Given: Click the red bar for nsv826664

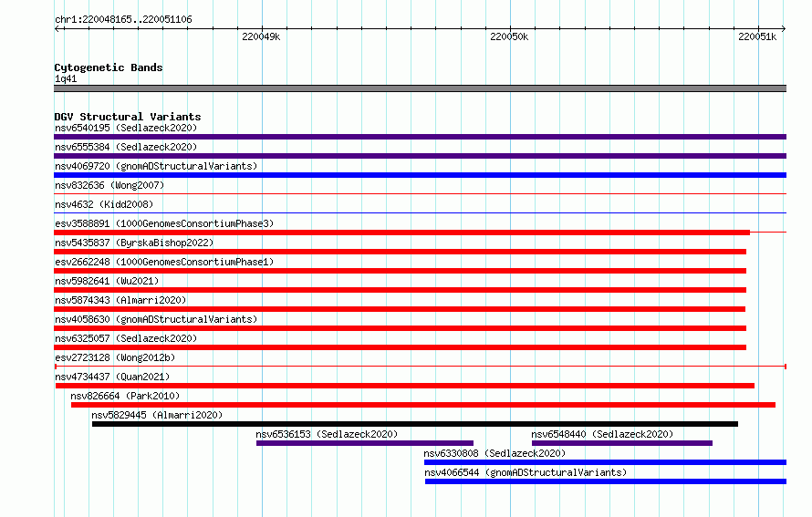Looking at the screenshot, I should click(423, 405).
